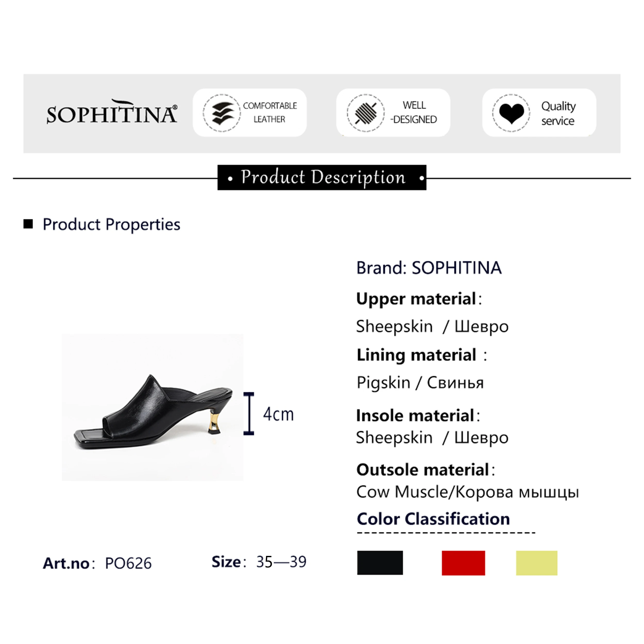Click the Quality service badge text

click(558, 113)
